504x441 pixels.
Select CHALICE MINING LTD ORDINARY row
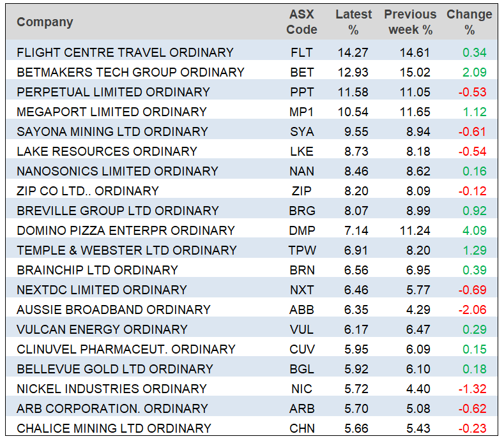(114, 428)
